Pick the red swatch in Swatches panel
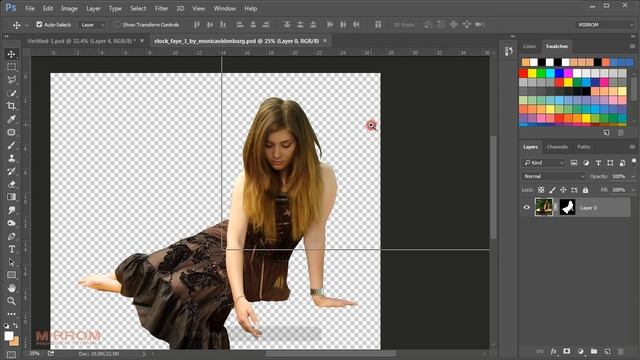 pyautogui.click(x=524, y=73)
